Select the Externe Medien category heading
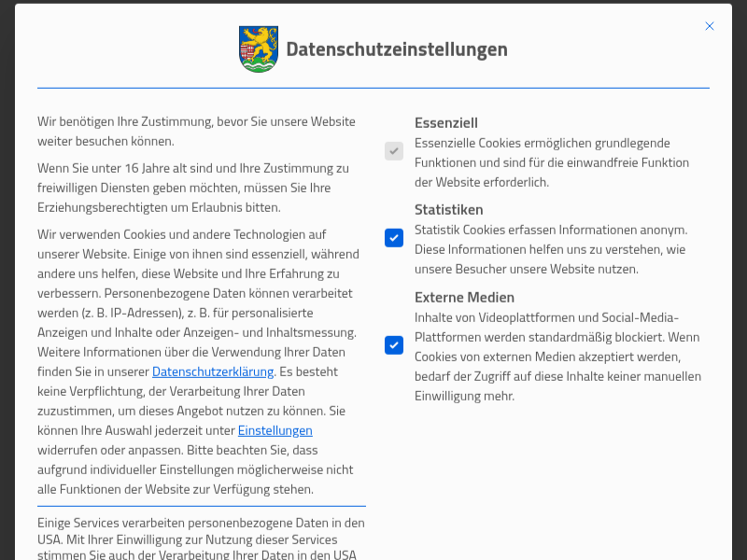Image resolution: width=747 pixels, height=560 pixels. pos(464,297)
